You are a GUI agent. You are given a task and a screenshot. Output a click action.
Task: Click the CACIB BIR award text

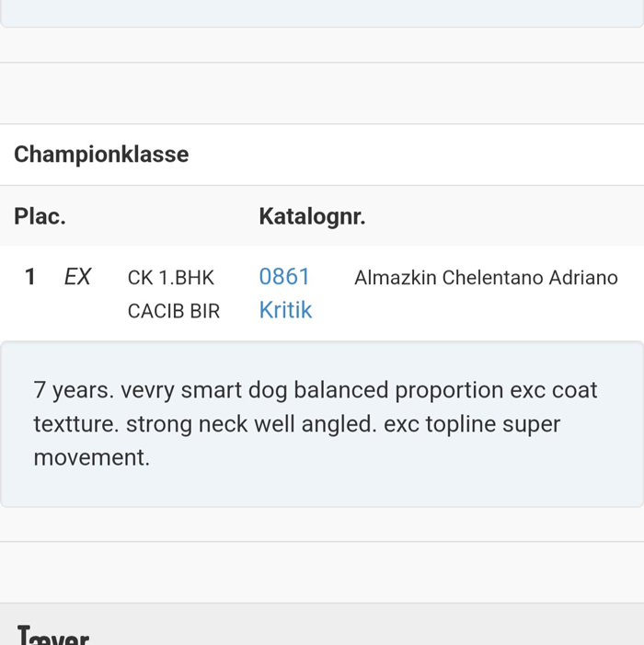click(174, 312)
